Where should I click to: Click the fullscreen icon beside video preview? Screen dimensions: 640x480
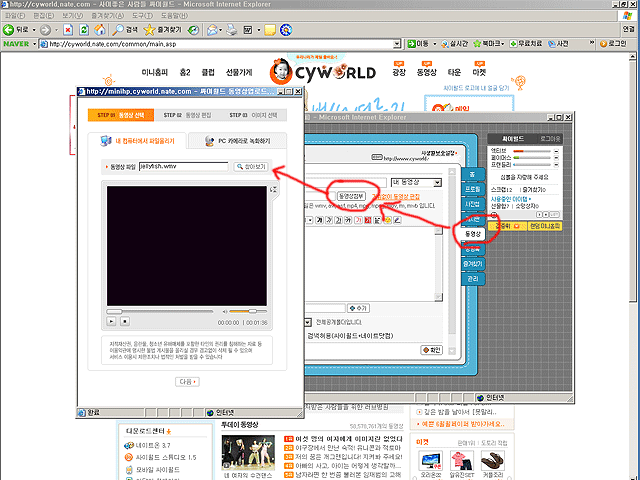coord(273,189)
